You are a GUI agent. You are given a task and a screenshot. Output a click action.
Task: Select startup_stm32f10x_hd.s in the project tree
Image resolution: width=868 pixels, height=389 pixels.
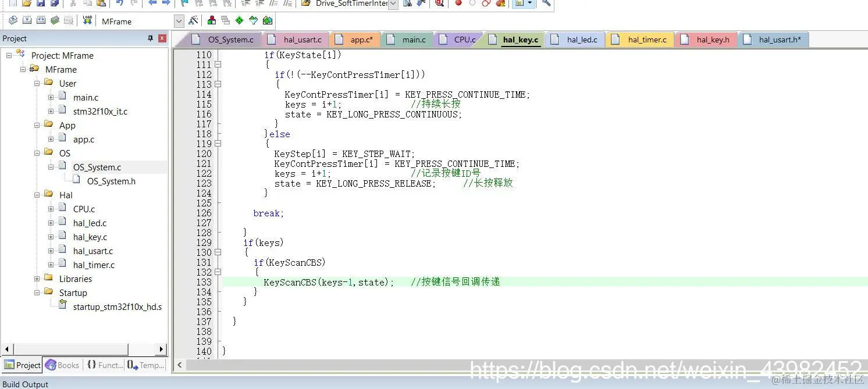117,306
